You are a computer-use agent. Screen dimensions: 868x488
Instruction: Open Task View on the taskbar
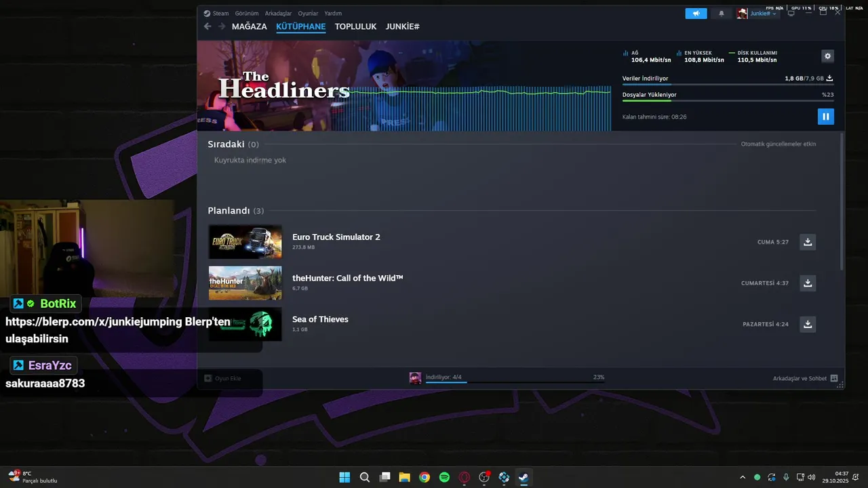tap(384, 477)
